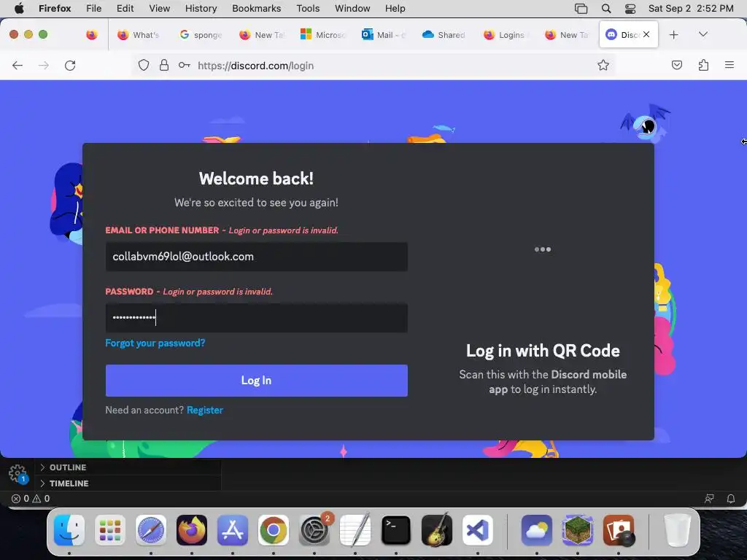747x560 pixels.
Task: Click the browser forward arrow
Action: tap(43, 65)
